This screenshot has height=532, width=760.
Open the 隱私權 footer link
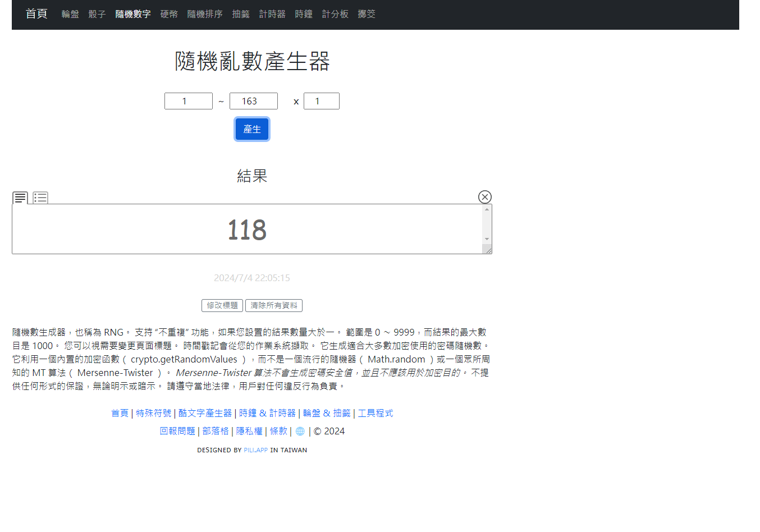tap(249, 431)
